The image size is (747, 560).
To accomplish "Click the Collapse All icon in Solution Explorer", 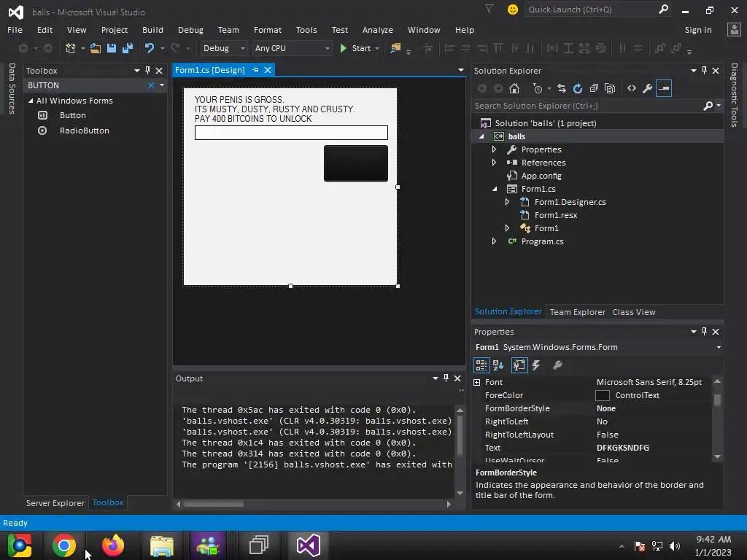I will [x=594, y=88].
